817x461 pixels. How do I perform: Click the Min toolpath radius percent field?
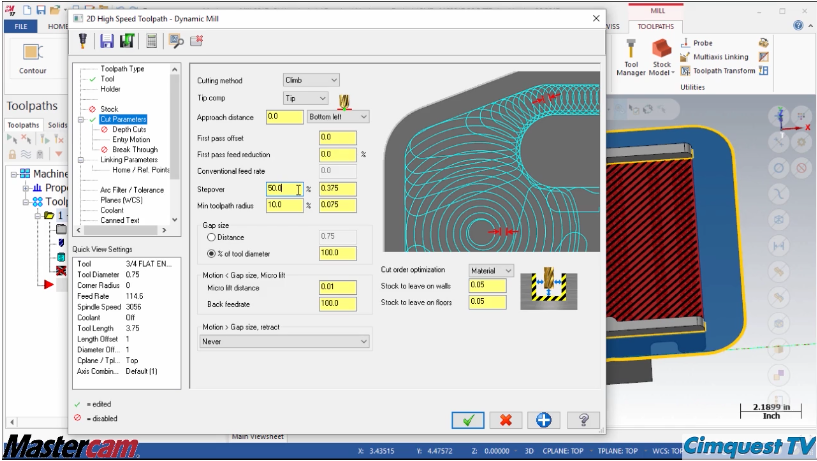[284, 205]
